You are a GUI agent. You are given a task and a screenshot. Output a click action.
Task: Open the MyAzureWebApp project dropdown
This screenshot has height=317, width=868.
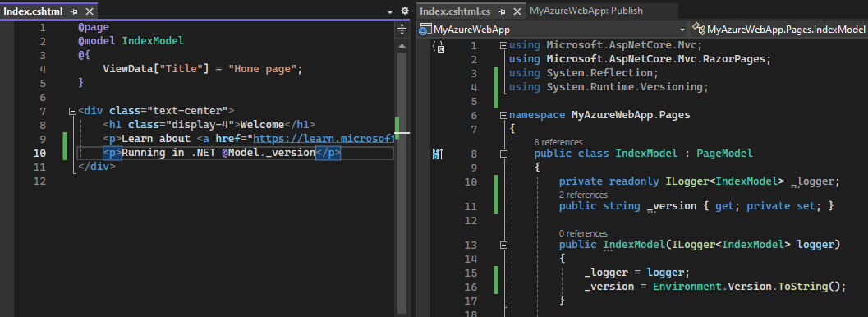coord(682,30)
